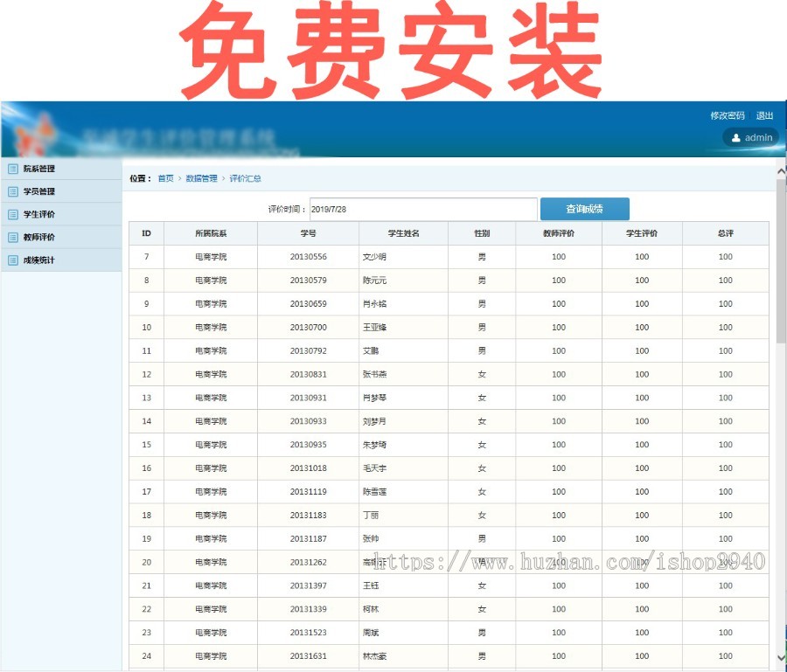Click the 学员管理 sidebar icon
Viewport: 787px width, 672px height.
[12, 191]
